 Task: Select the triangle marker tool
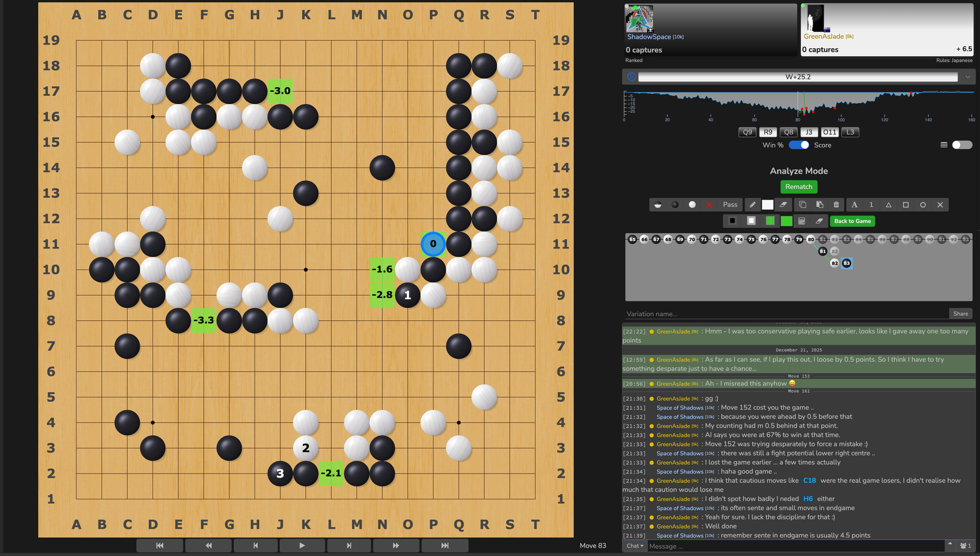tap(889, 205)
